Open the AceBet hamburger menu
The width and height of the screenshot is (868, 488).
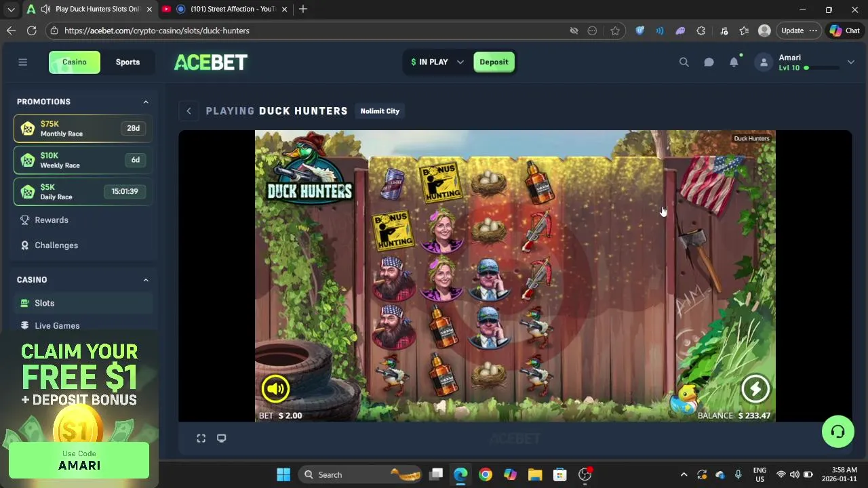[22, 62]
